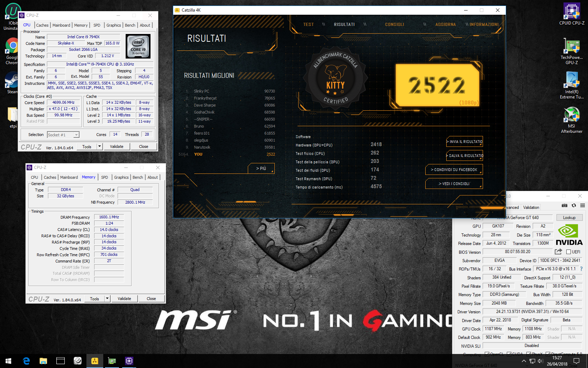Click the volume speaker tray icon

pos(540,361)
